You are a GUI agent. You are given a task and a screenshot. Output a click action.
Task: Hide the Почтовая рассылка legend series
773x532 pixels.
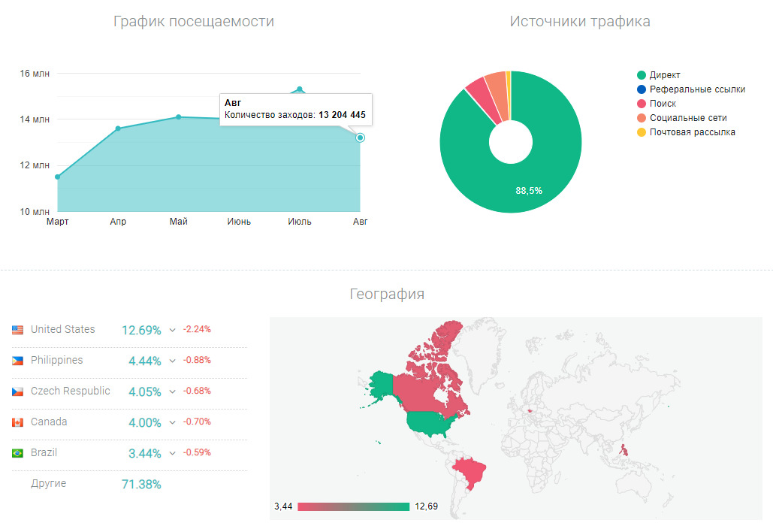point(692,132)
